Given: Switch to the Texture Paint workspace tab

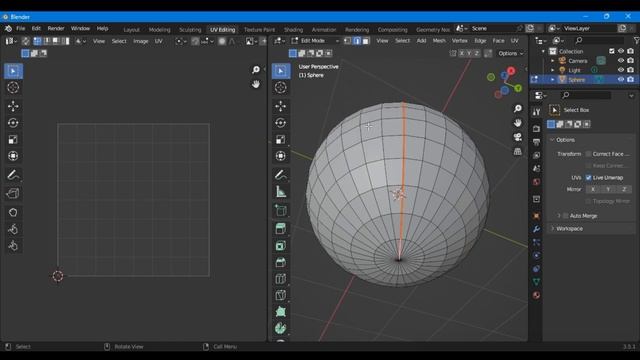Looking at the screenshot, I should pyautogui.click(x=259, y=29).
